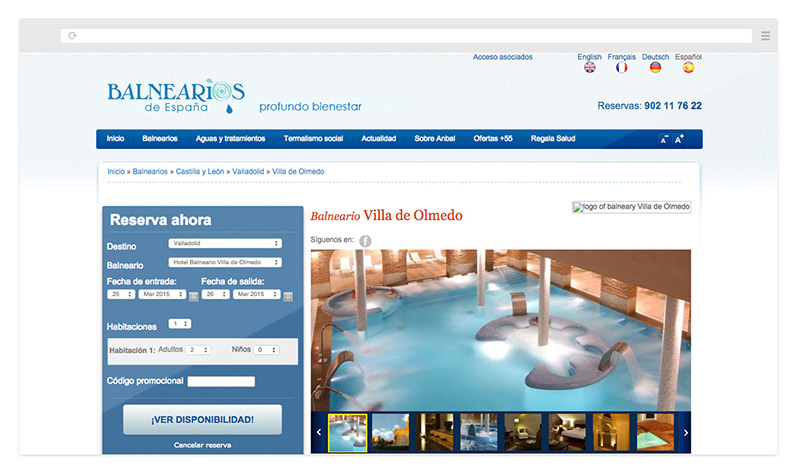Screen dimensions: 800x474
Task: Click the Balneario Villa de Olmedo heading
Action: (386, 215)
